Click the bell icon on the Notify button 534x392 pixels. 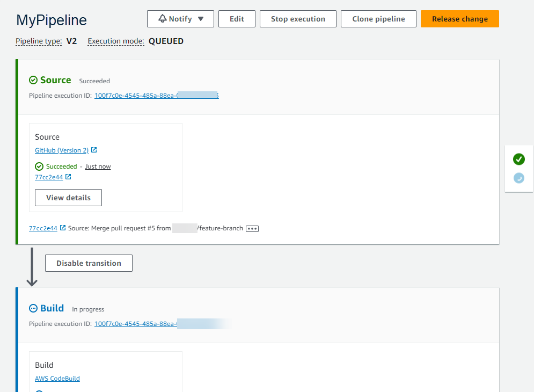click(163, 18)
